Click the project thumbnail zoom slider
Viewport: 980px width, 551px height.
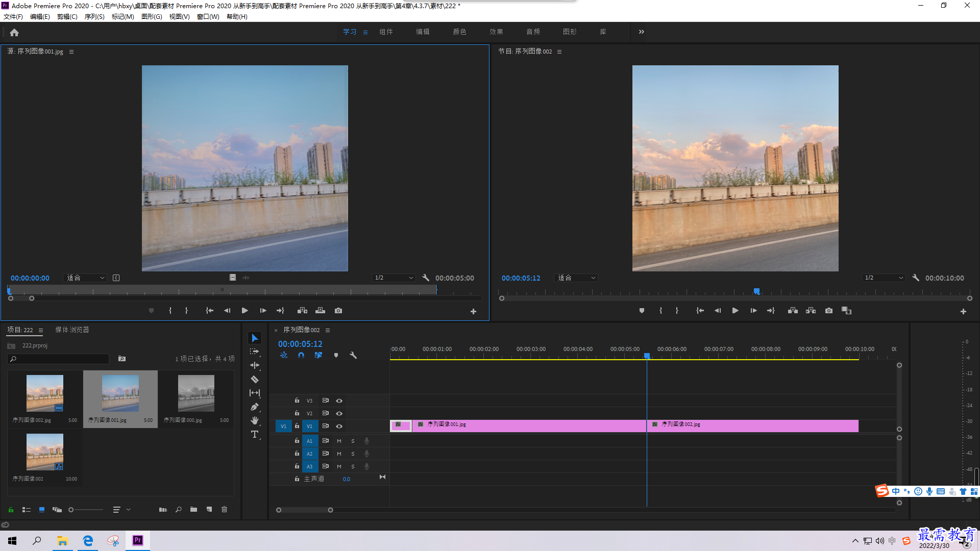(x=86, y=509)
